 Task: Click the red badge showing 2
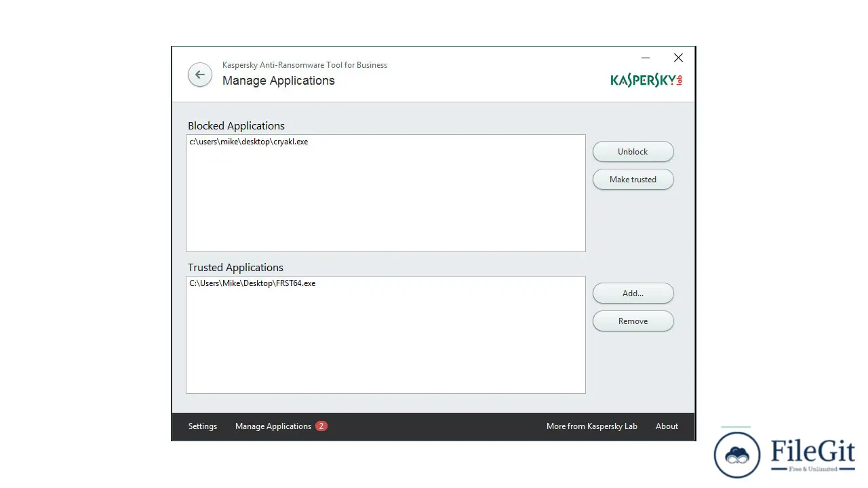tap(321, 426)
